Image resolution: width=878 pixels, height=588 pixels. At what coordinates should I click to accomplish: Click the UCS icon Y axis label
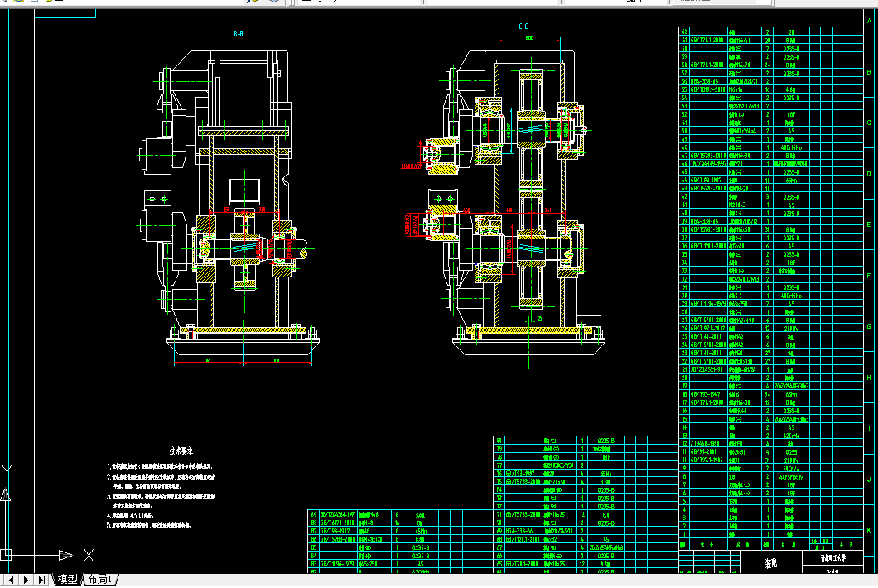pos(7,471)
